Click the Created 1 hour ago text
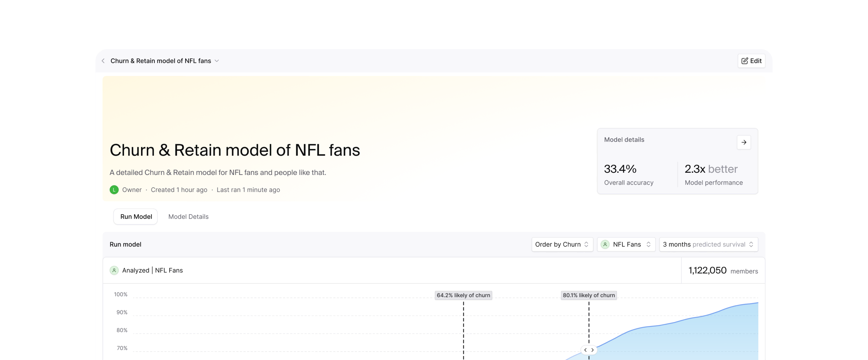Image resolution: width=868 pixels, height=360 pixels. point(179,190)
